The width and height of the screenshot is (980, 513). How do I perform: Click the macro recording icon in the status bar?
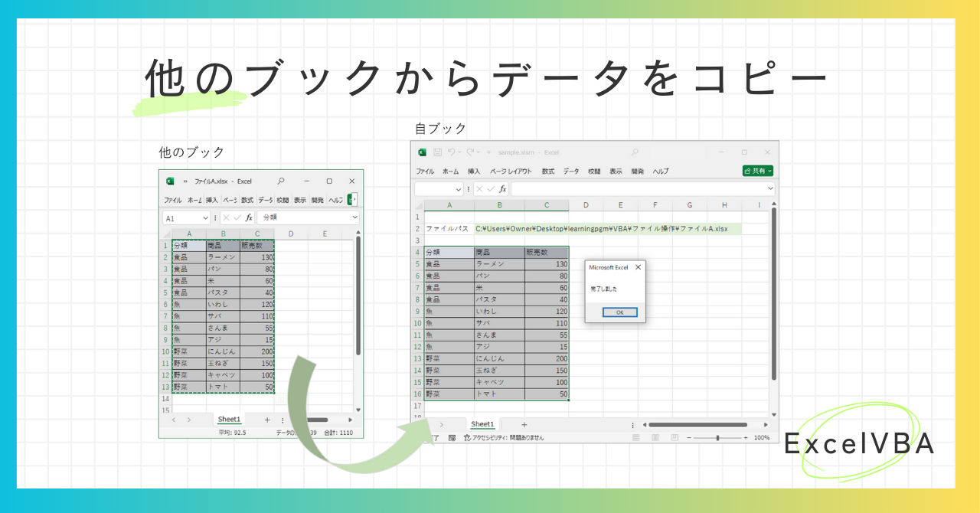451,438
